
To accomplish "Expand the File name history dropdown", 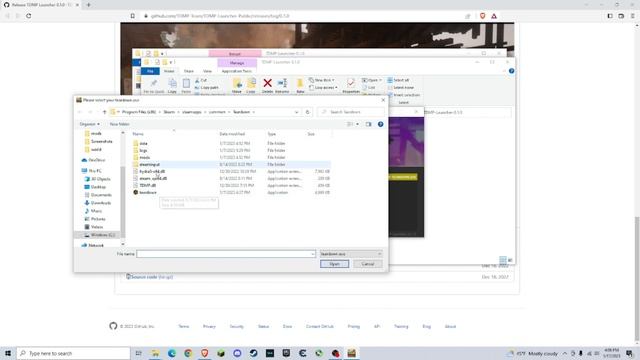I will click(x=313, y=254).
